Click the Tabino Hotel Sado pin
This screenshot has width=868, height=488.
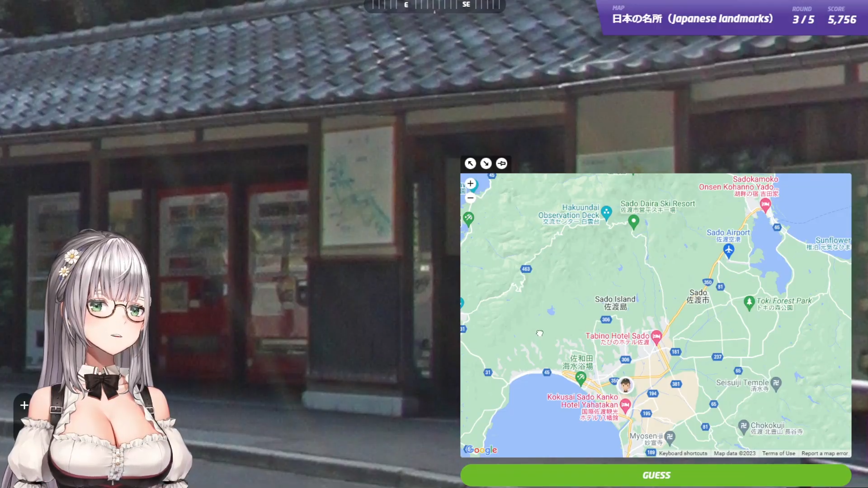coord(656,336)
